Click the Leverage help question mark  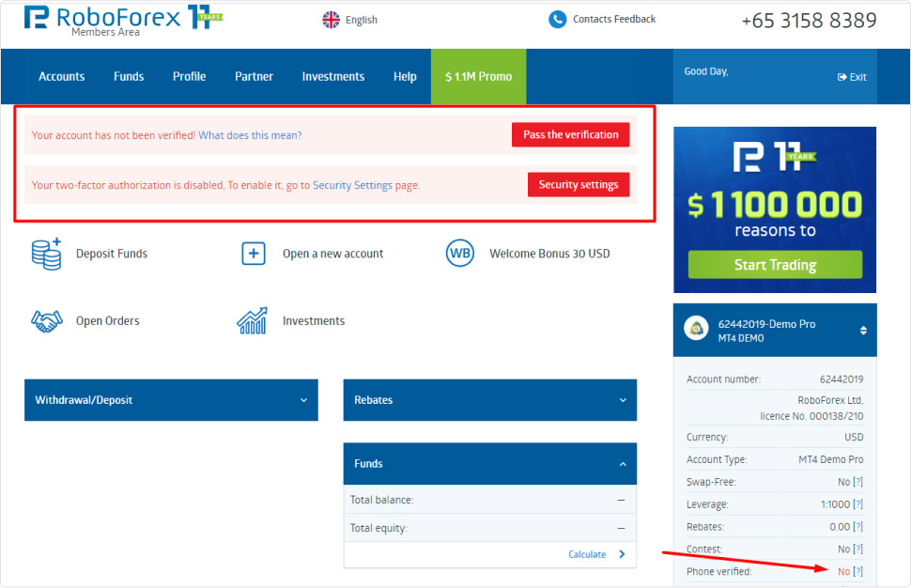point(858,504)
